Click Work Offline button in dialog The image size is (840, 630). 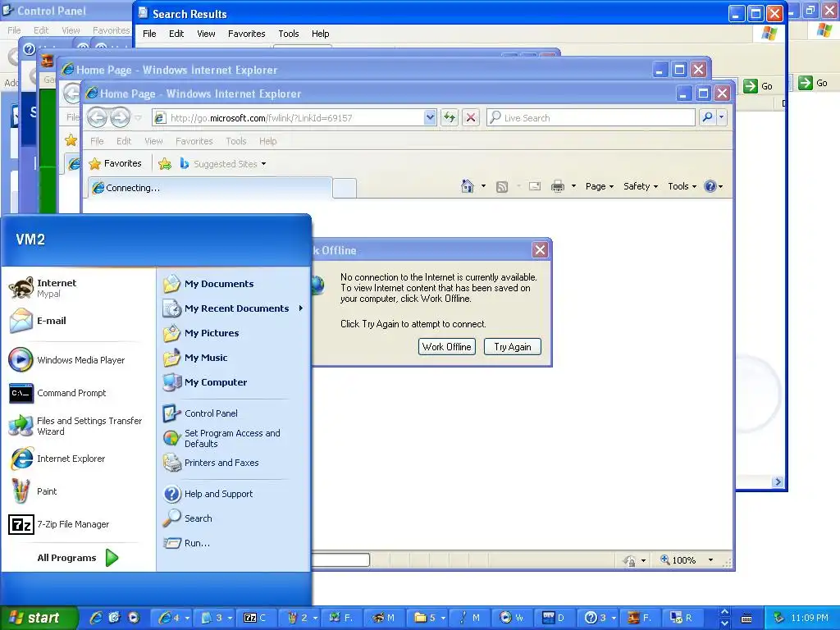447,347
